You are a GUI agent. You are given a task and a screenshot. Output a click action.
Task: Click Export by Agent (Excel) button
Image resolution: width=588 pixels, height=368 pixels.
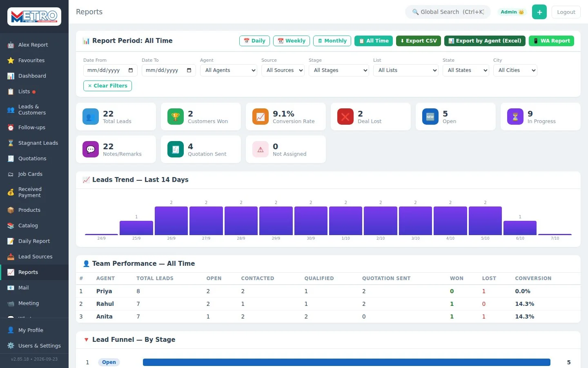pyautogui.click(x=485, y=41)
